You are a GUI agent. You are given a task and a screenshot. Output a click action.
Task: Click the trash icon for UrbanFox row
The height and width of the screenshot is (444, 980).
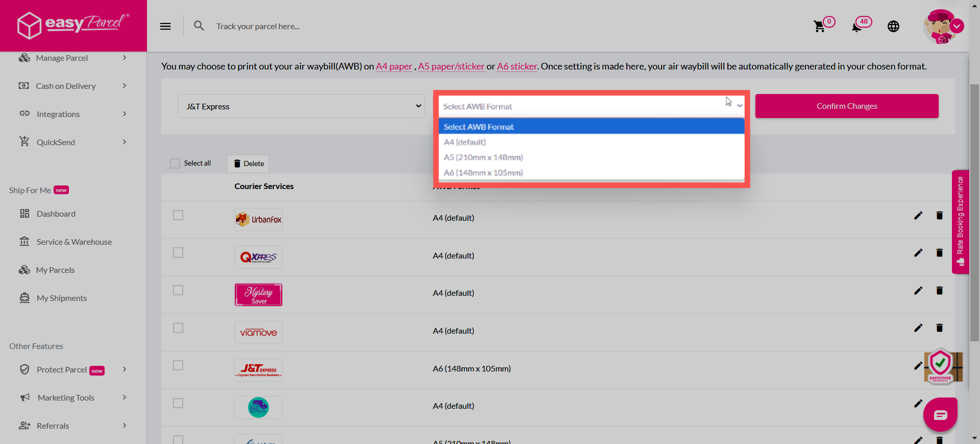(939, 215)
